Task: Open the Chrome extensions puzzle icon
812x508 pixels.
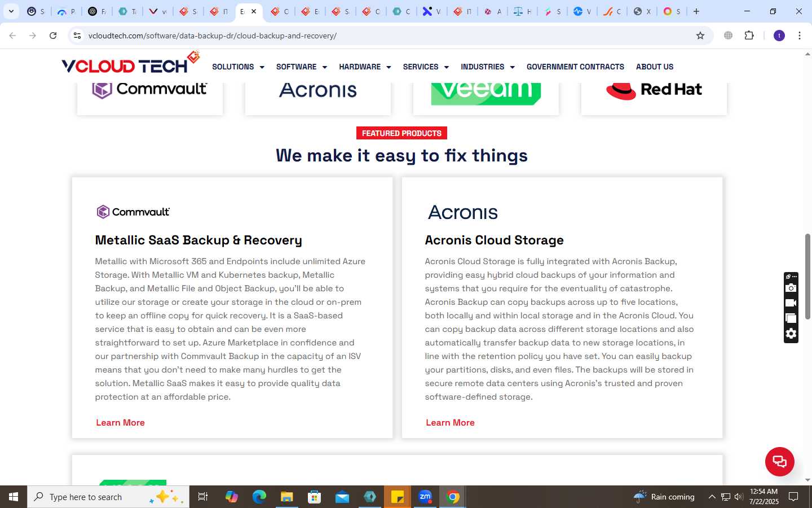Action: (x=749, y=36)
